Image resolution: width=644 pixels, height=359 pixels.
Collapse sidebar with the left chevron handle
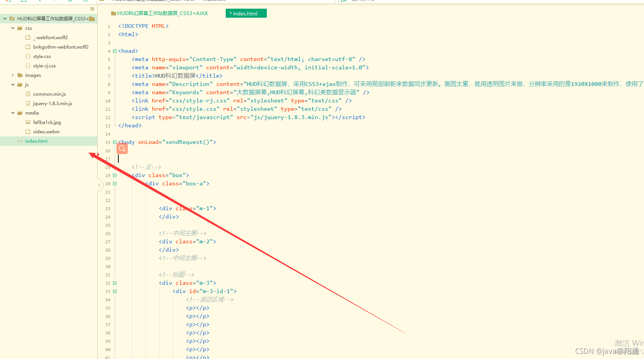click(99, 185)
